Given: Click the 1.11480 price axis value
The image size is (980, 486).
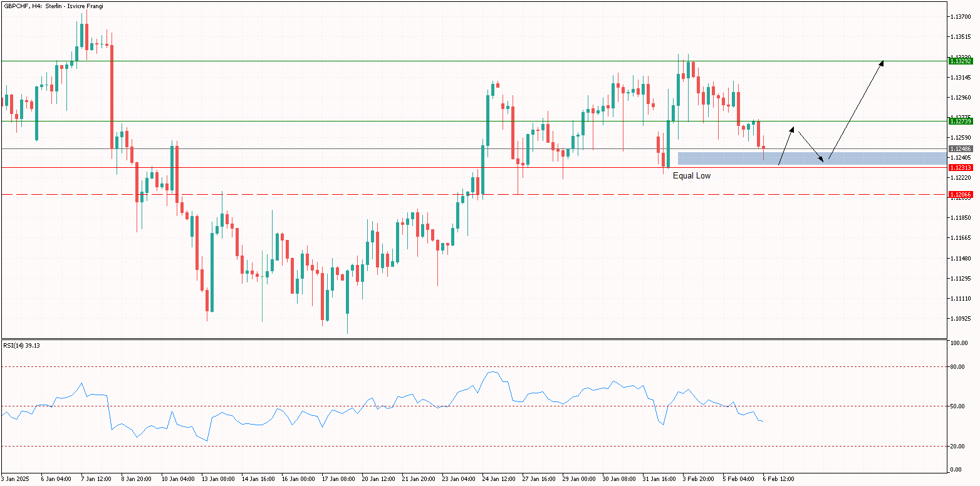Looking at the screenshot, I should pos(961,257).
